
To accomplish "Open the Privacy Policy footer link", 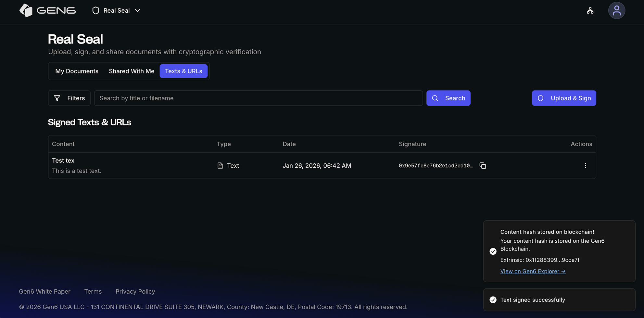I will pyautogui.click(x=135, y=291).
